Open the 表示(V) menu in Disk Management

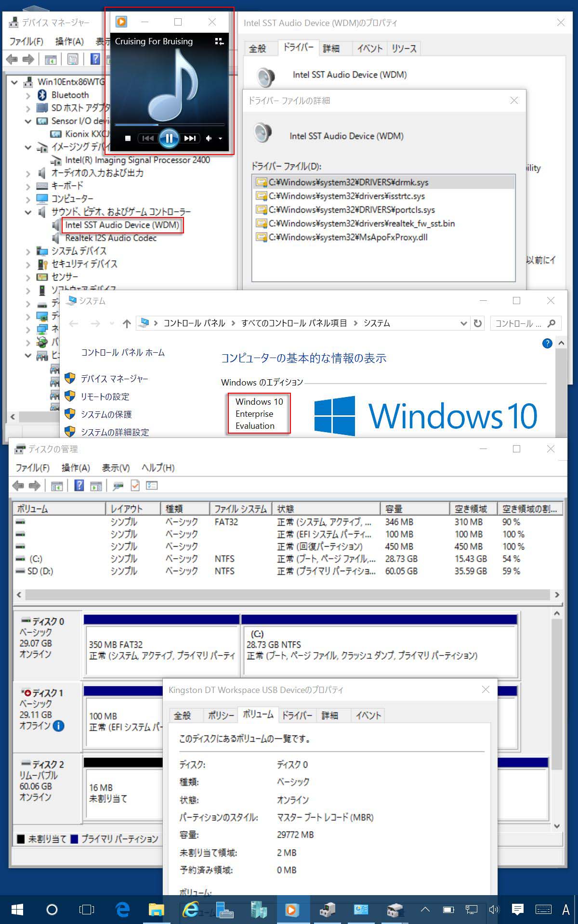(x=116, y=468)
